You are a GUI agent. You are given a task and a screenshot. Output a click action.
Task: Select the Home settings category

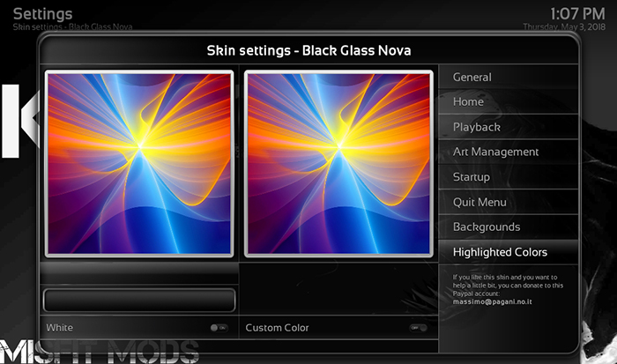pos(508,102)
